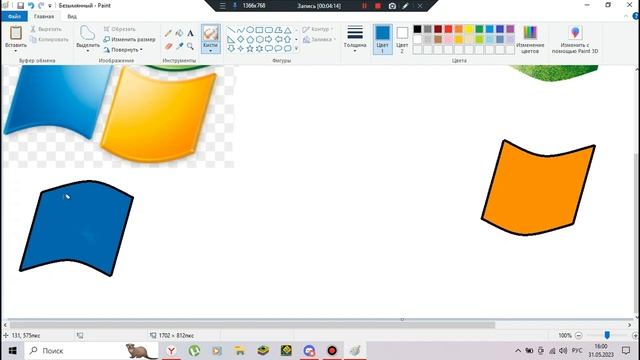640x360 pixels.
Task: Pick the red color swatch
Action: 448,29
